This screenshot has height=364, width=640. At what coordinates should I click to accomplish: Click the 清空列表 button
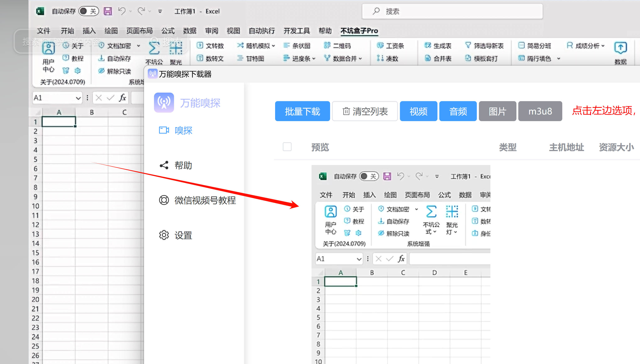(365, 111)
